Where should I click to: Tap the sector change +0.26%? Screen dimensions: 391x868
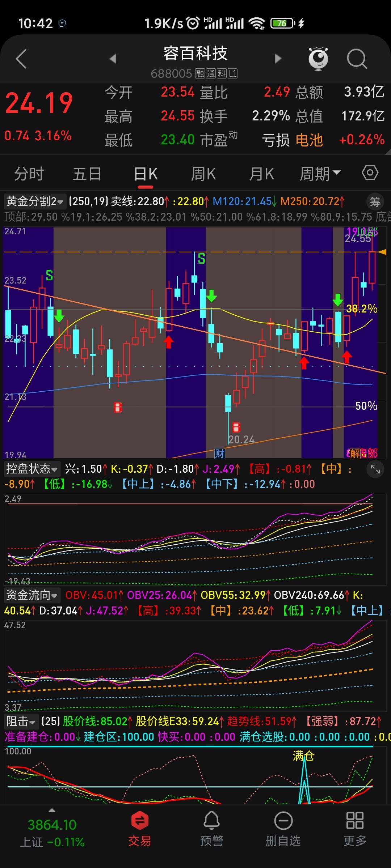pos(362,140)
